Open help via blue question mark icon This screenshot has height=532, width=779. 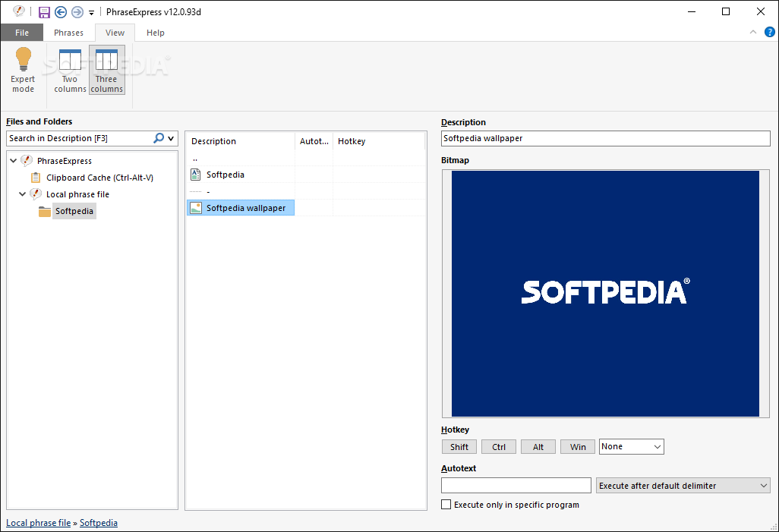click(x=770, y=32)
